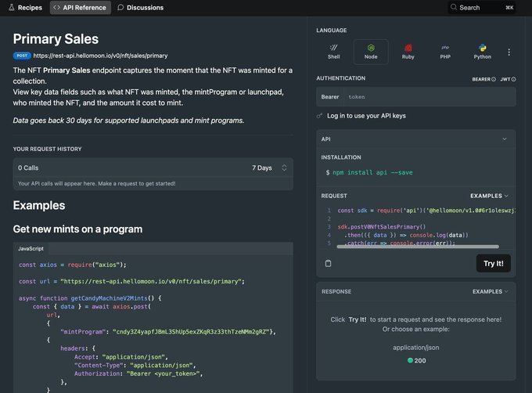
Task: Expand the API library dropdown
Action: (416, 139)
